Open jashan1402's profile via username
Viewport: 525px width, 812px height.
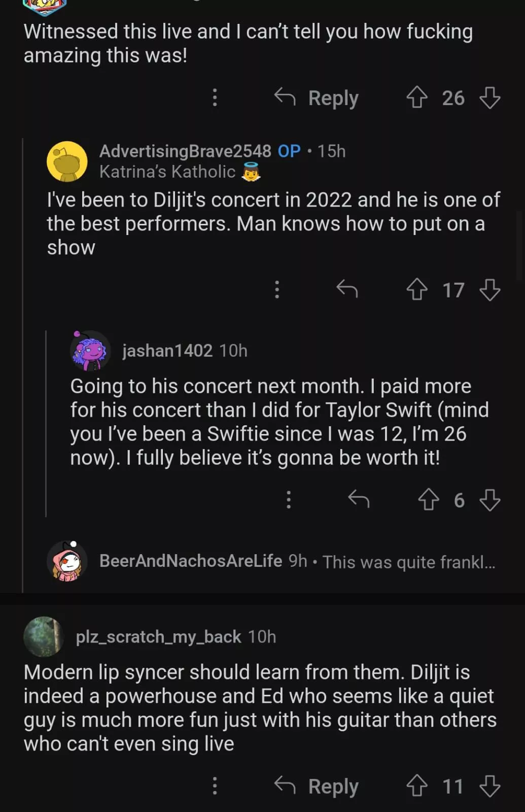pos(167,351)
